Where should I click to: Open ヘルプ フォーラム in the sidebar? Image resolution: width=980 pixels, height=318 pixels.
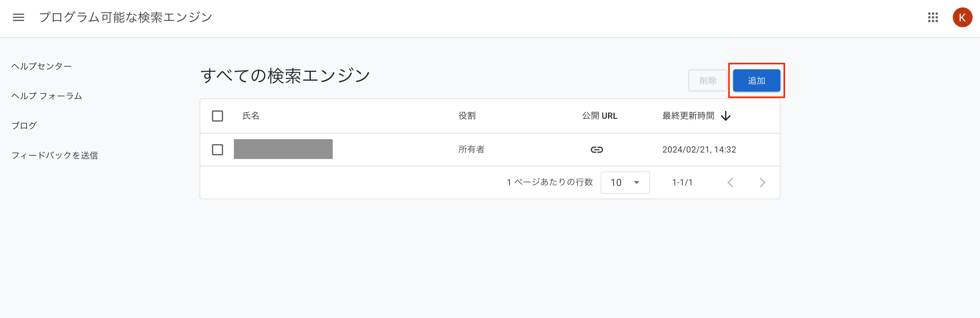pos(47,96)
